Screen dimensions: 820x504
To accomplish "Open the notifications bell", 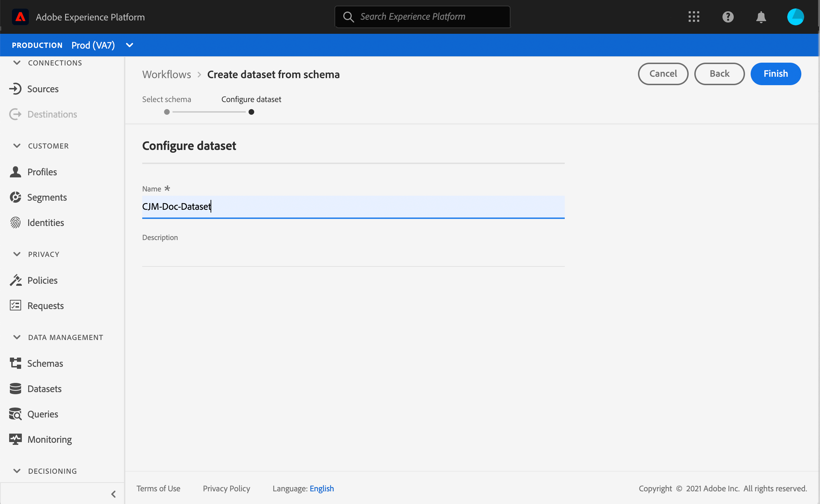I will point(761,17).
